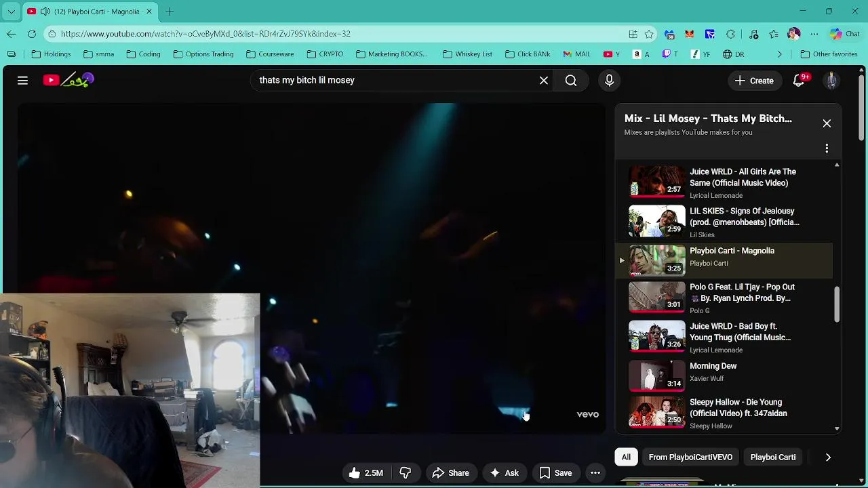The width and height of the screenshot is (868, 488).
Task: Open Mix playlist three-dot options
Action: (827, 148)
